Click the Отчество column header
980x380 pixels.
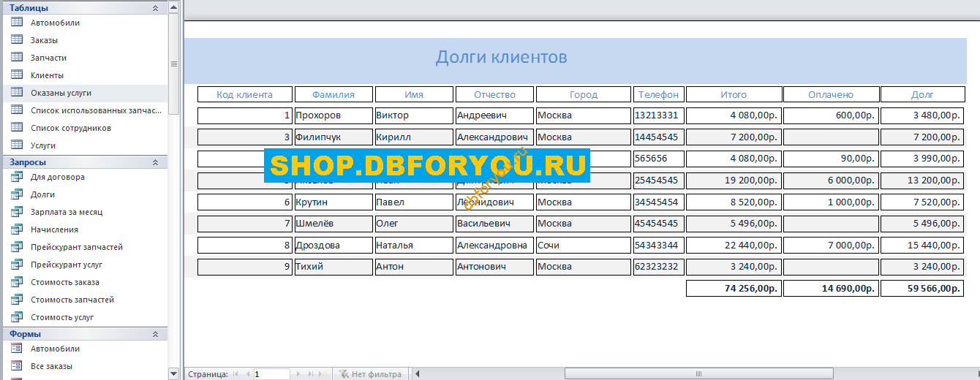coord(494,94)
